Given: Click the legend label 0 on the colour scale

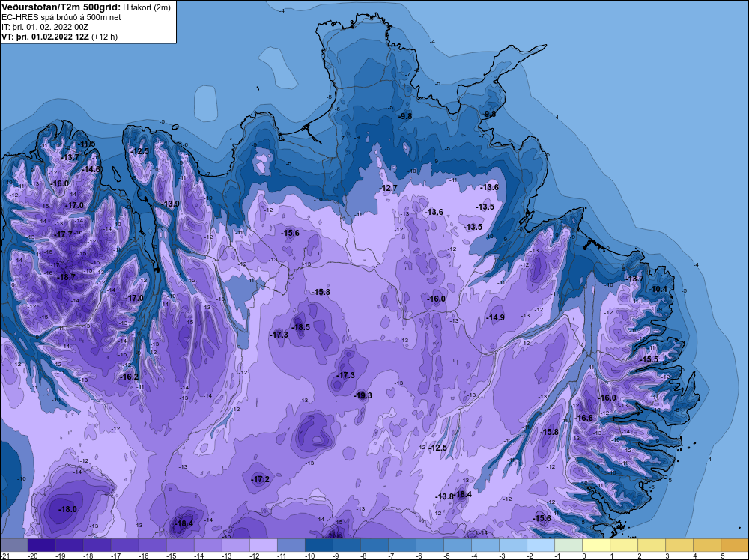Looking at the screenshot, I should pos(584,556).
